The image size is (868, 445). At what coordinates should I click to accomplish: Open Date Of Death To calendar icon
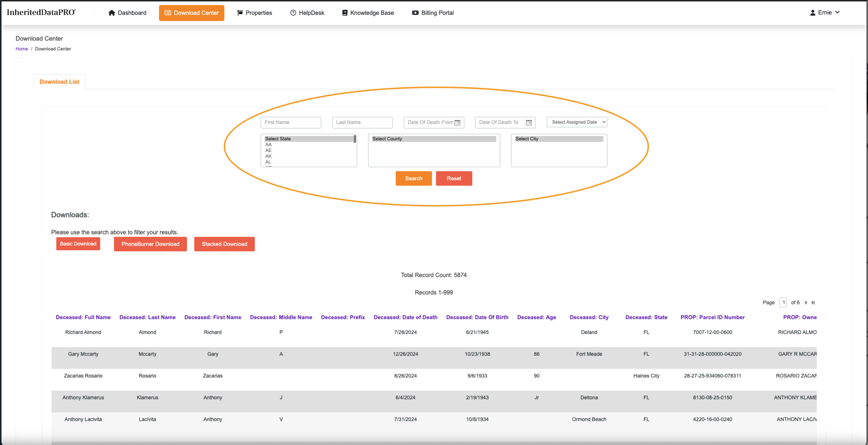click(529, 123)
